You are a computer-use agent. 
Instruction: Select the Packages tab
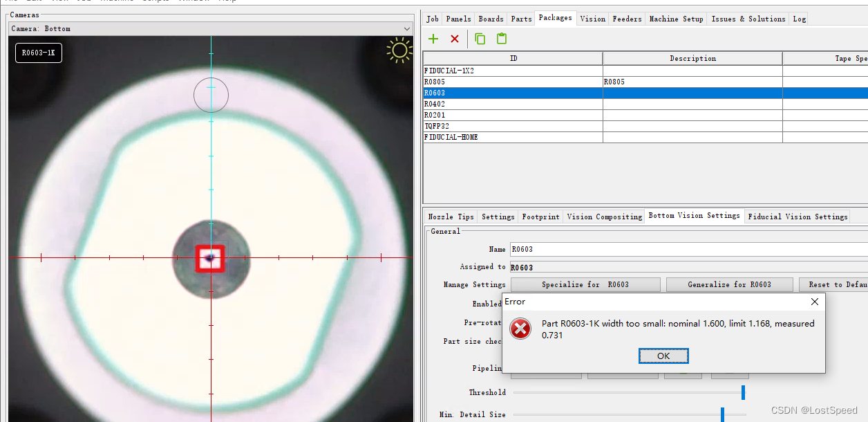556,18
